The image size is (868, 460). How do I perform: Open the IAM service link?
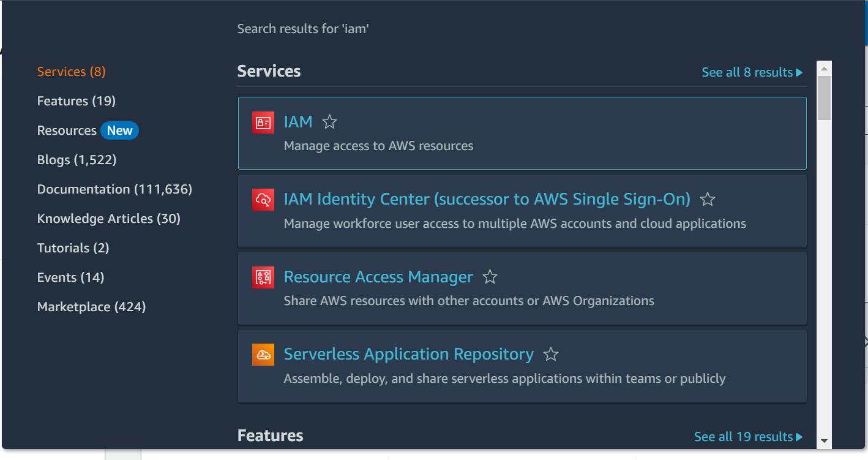[298, 122]
